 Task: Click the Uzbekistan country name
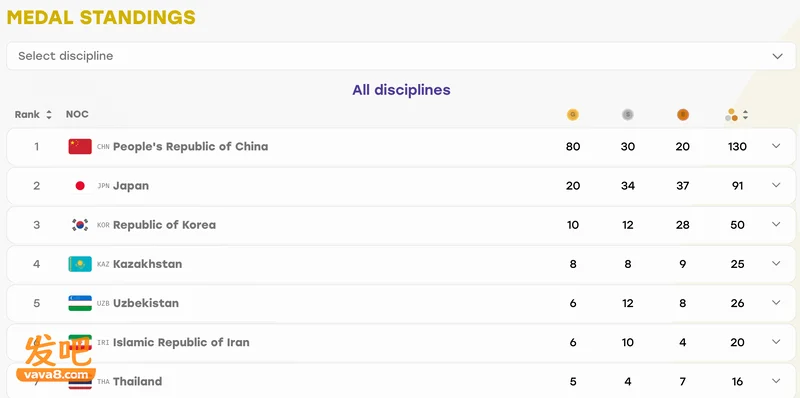[146, 303]
